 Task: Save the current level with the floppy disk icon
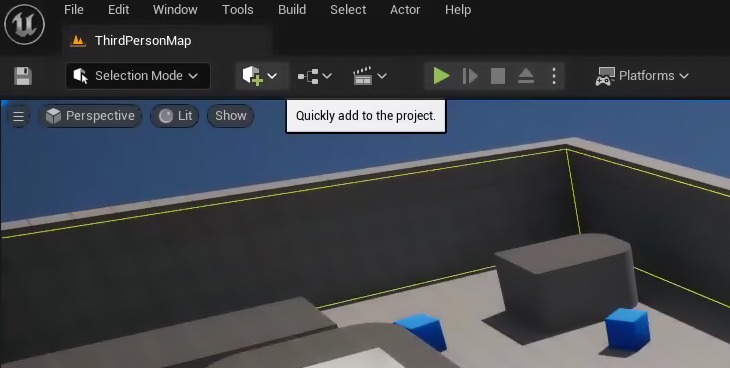23,76
